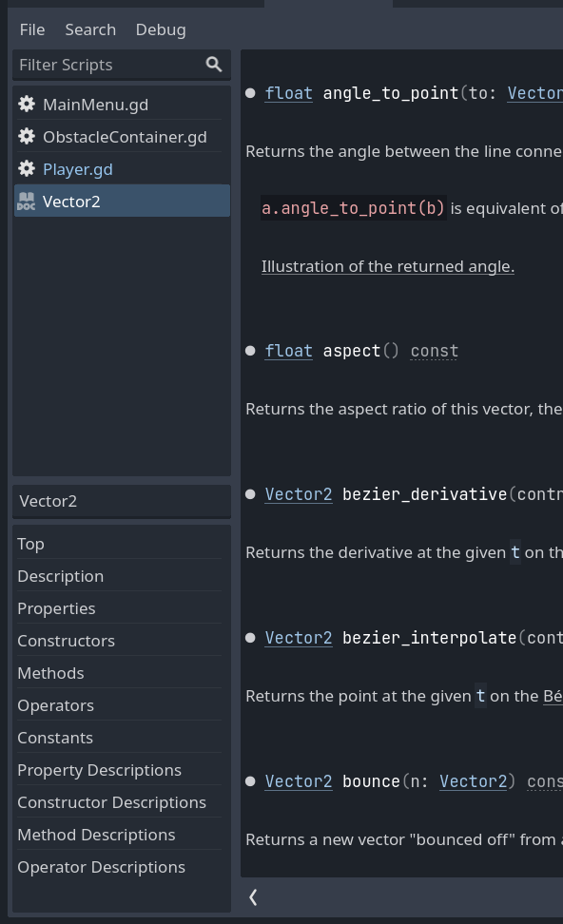Collapse the script panel with the chevron
Screen dimensions: 563x924
253,896
